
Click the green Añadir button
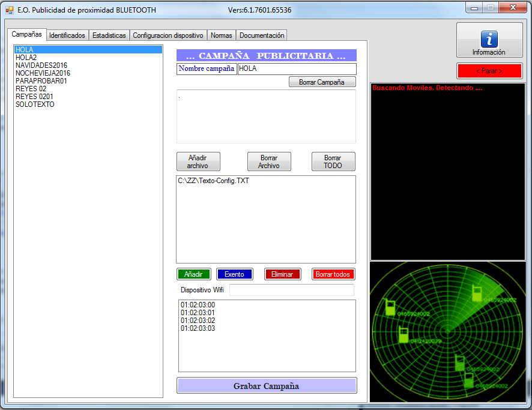click(194, 274)
